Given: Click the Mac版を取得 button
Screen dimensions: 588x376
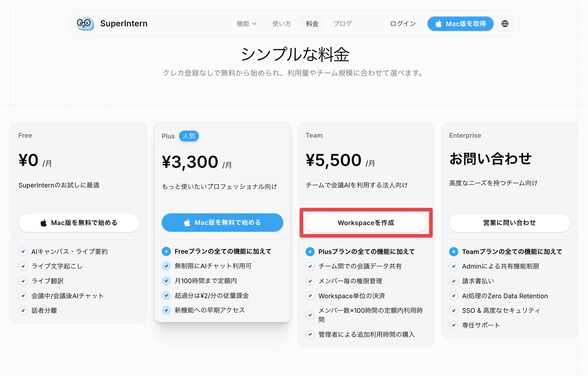Looking at the screenshot, I should [461, 24].
